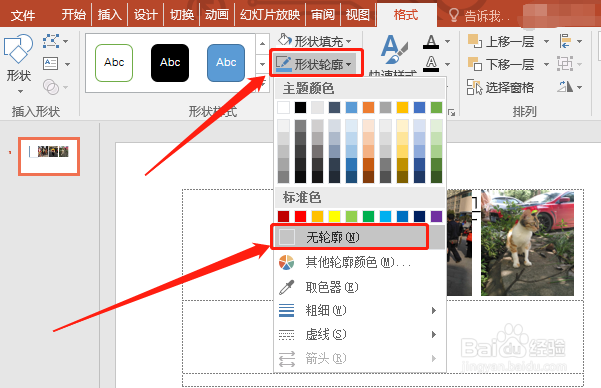This screenshot has height=388, width=601.
Task: Select the blue filled Abc style
Action: [226, 63]
